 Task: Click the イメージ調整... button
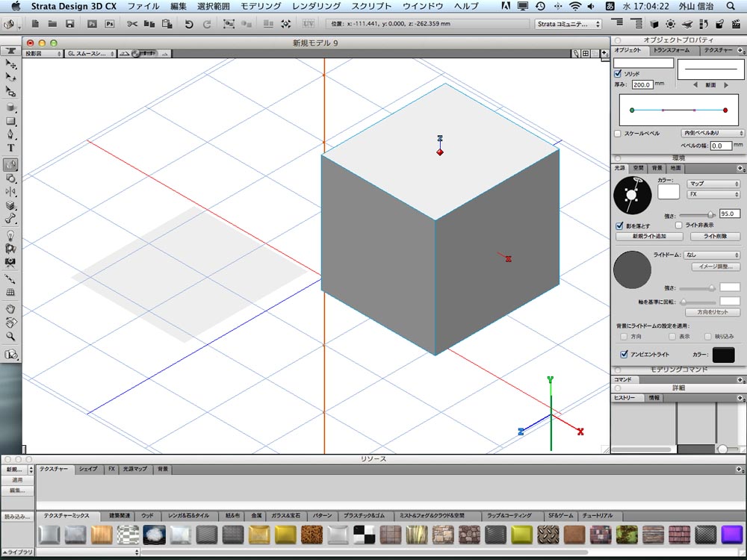[x=716, y=267]
